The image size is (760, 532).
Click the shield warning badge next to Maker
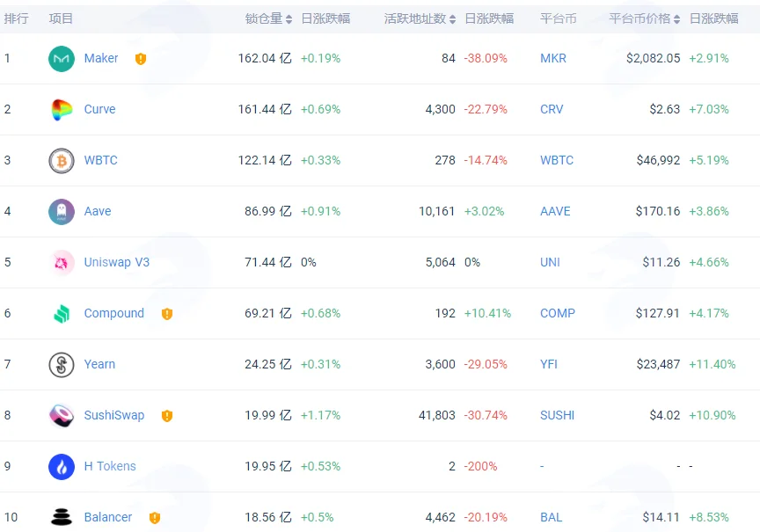click(x=141, y=59)
